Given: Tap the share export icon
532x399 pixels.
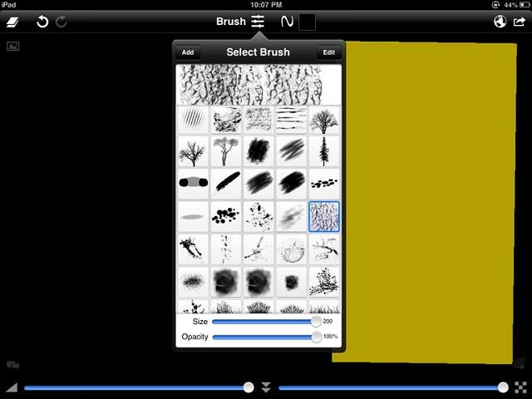Looking at the screenshot, I should click(520, 22).
